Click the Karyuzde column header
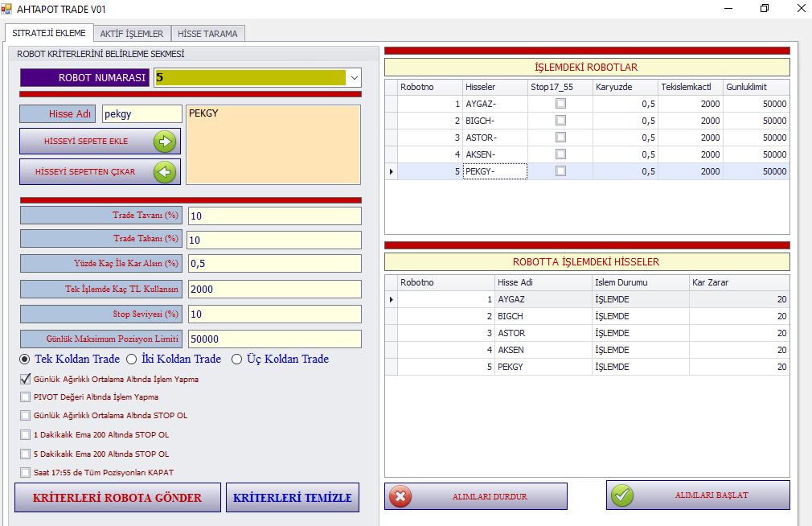Image resolution: width=812 pixels, height=526 pixels. coord(625,87)
